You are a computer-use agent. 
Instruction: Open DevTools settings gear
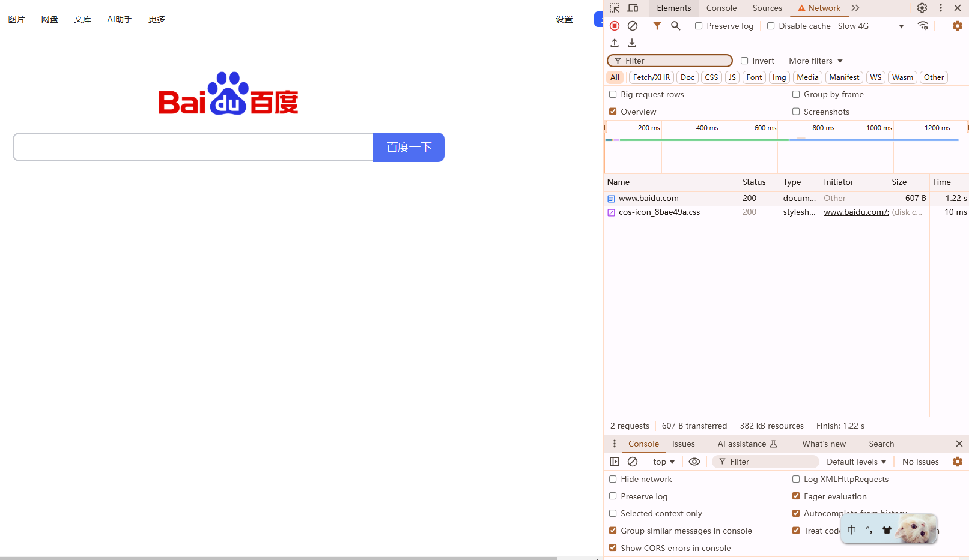pyautogui.click(x=922, y=8)
